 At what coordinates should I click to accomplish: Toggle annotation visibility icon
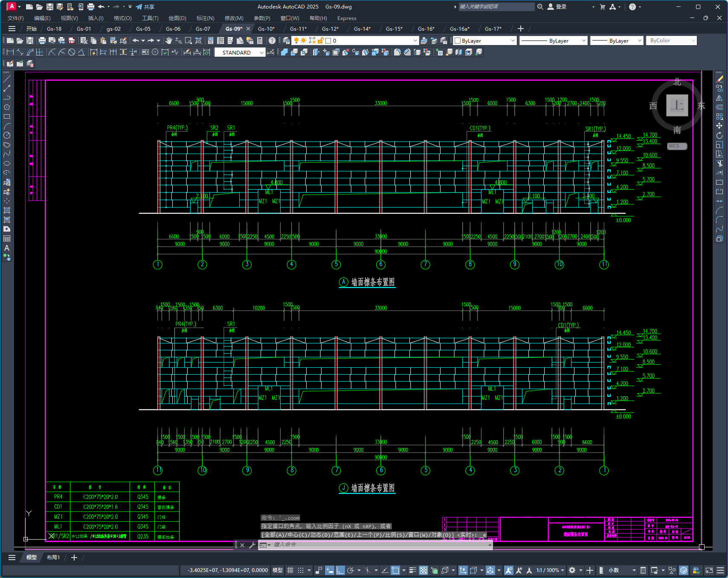[508, 570]
